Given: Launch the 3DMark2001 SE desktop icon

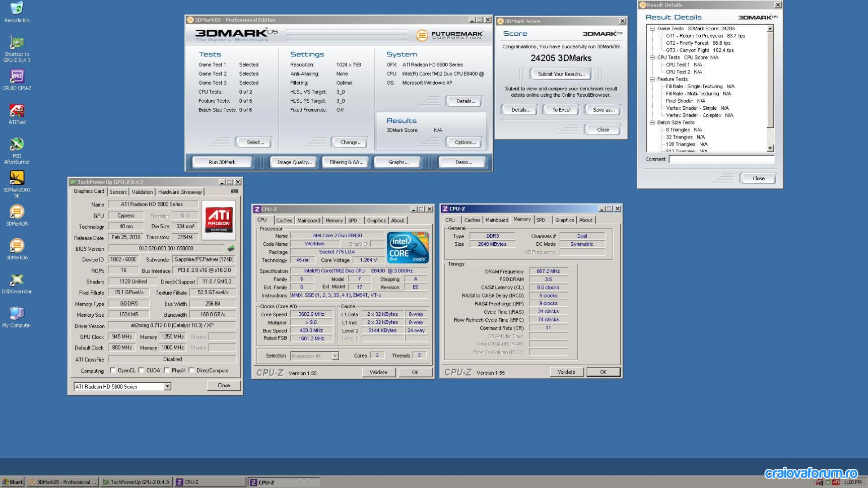Looking at the screenshot, I should (x=17, y=184).
